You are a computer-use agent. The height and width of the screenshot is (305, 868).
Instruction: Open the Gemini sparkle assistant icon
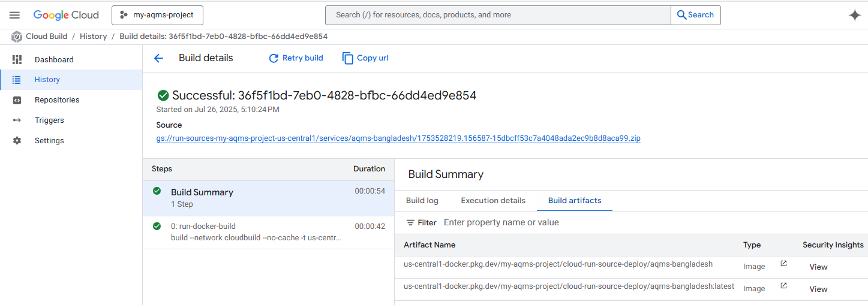tap(855, 16)
